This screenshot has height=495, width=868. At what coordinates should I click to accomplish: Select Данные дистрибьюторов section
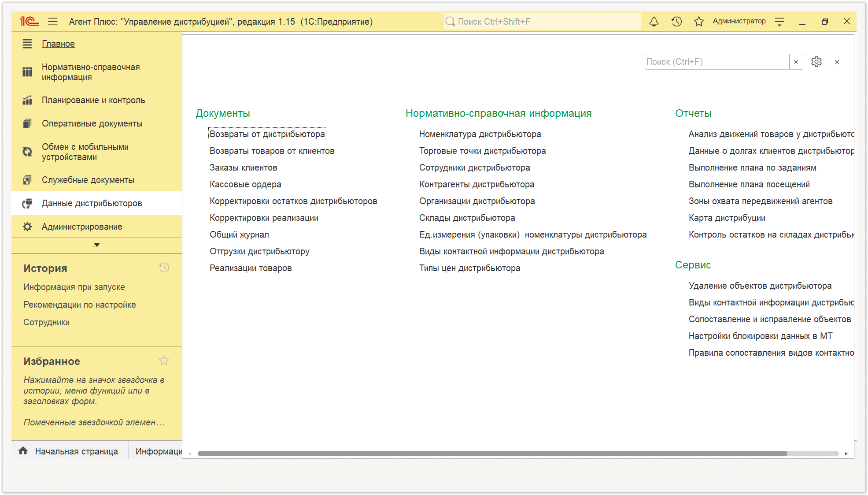pyautogui.click(x=92, y=203)
